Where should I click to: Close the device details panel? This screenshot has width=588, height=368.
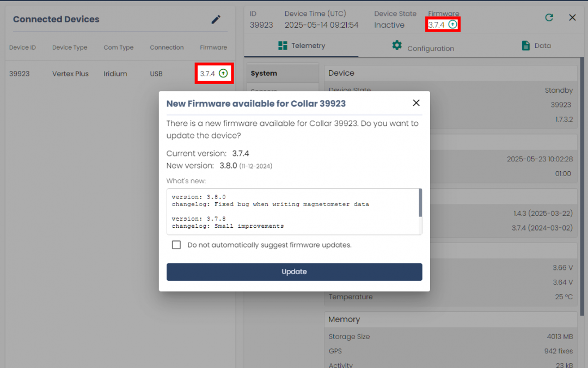[572, 17]
